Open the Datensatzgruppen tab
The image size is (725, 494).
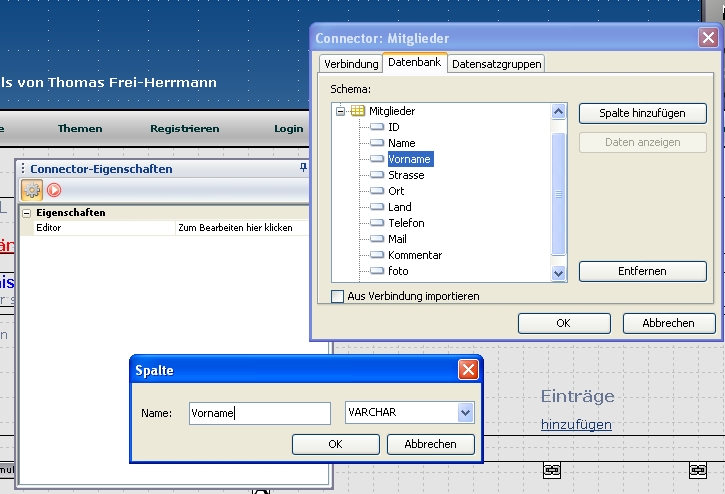tap(496, 64)
